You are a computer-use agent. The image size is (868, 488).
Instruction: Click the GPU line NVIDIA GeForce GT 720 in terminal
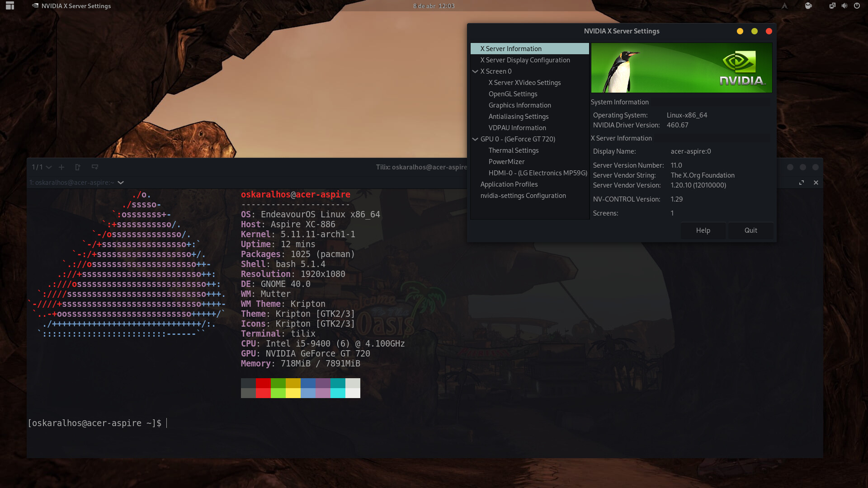pyautogui.click(x=306, y=354)
